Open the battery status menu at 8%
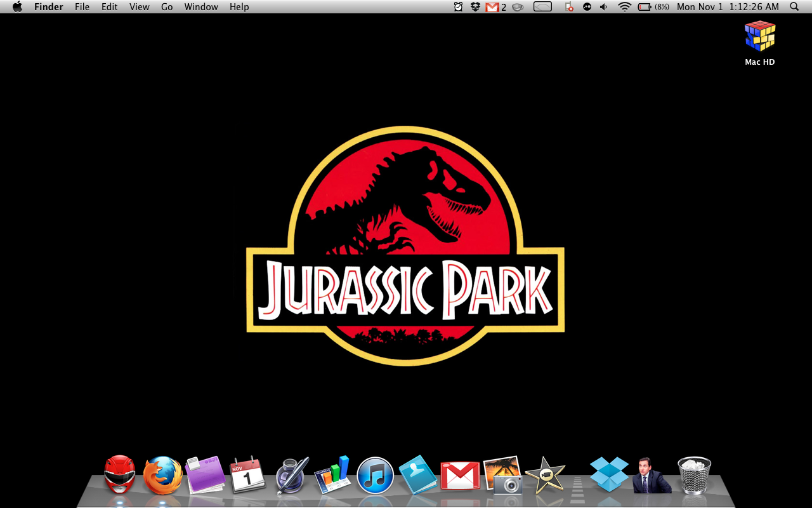Screen dimensions: 812x508 click(x=653, y=7)
